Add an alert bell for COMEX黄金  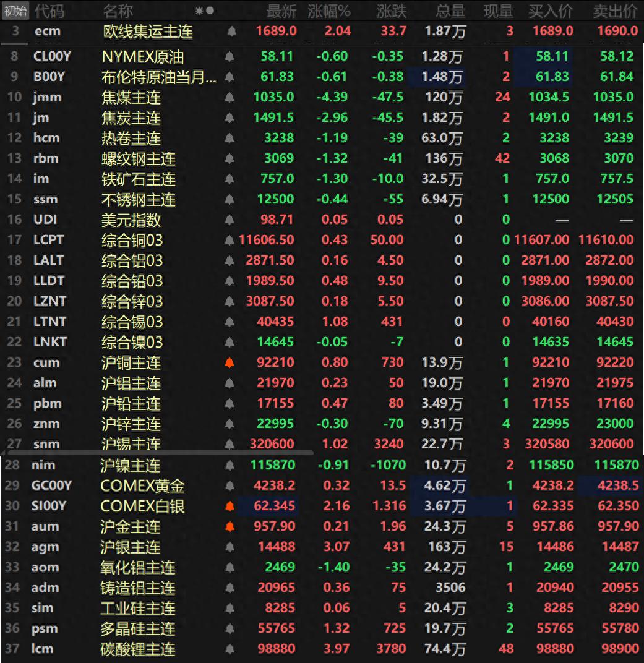(x=230, y=485)
